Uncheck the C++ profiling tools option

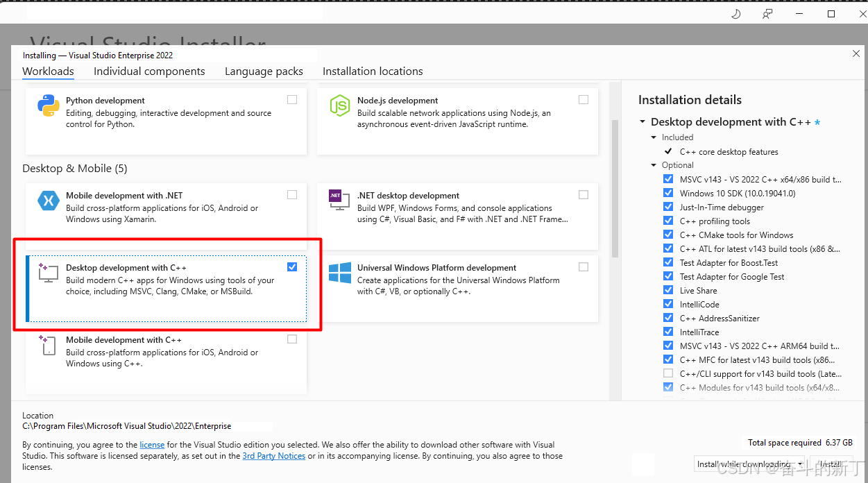[668, 221]
